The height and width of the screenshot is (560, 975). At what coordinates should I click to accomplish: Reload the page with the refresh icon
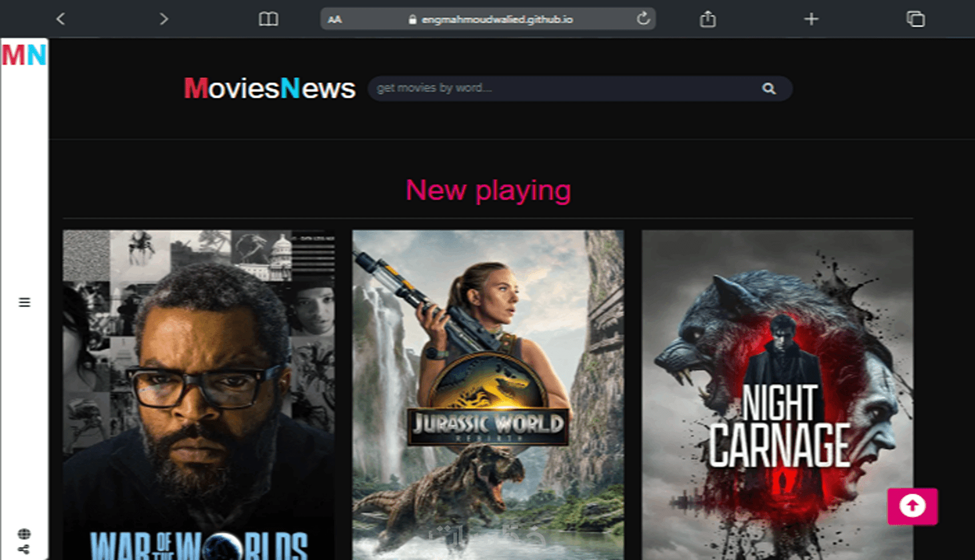click(x=643, y=19)
